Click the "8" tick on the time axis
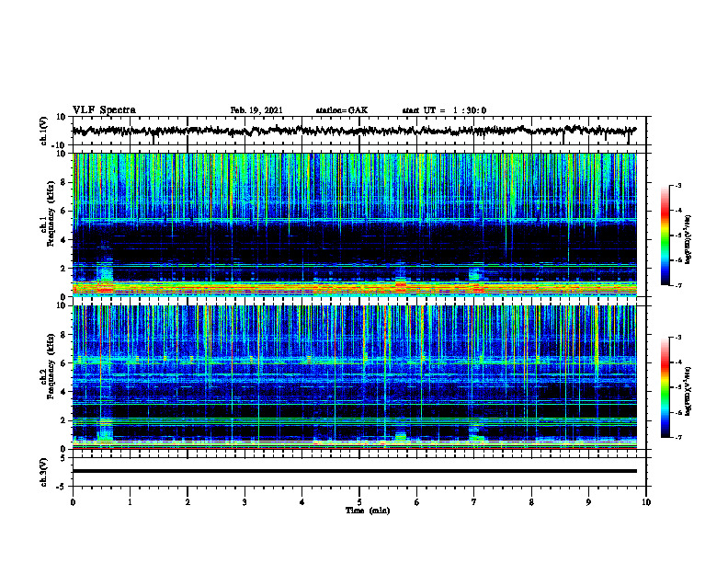This screenshot has height=563, width=728. point(531,502)
